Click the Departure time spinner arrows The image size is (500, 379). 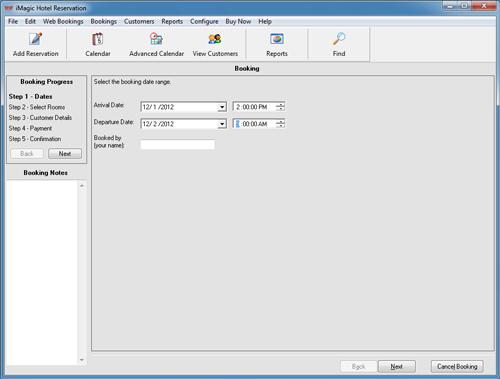280,124
